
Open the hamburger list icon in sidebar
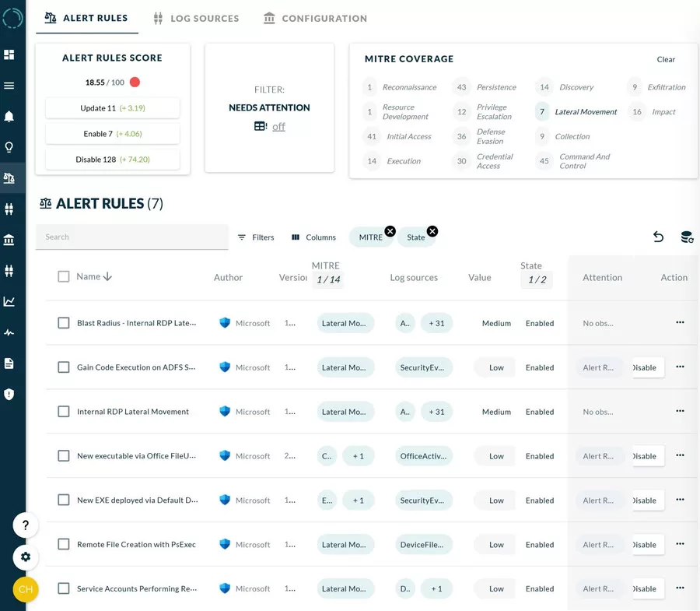(9, 86)
